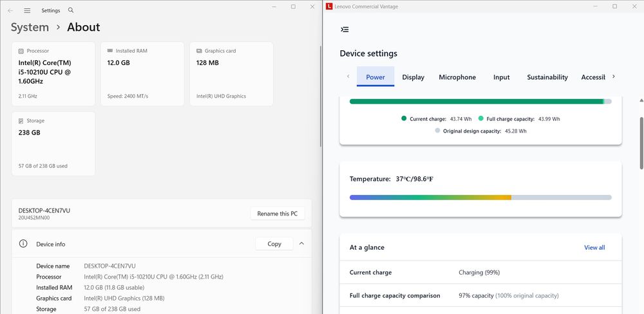Click the Charging (99%) status
Screen dimensions: 644x314
(479, 273)
